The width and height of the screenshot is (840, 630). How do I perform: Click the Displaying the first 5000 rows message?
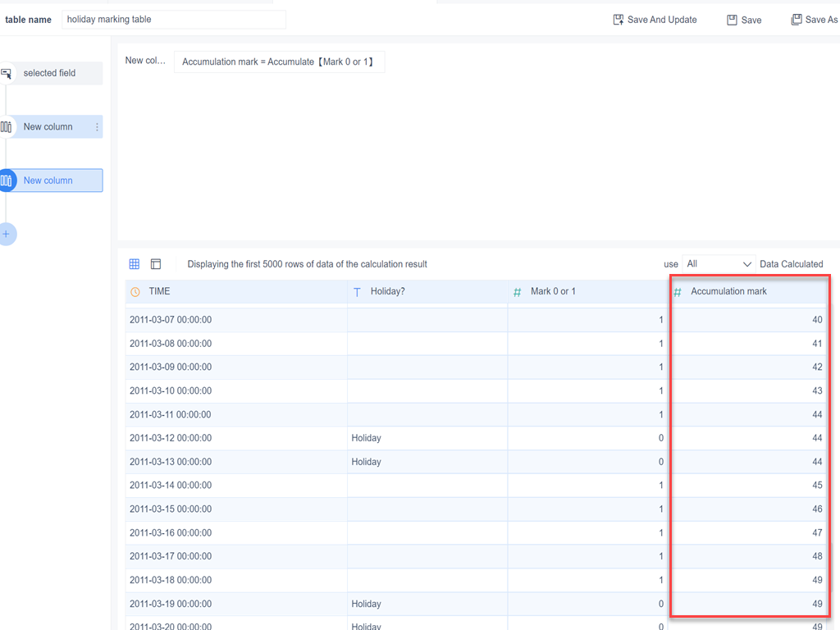tap(307, 264)
